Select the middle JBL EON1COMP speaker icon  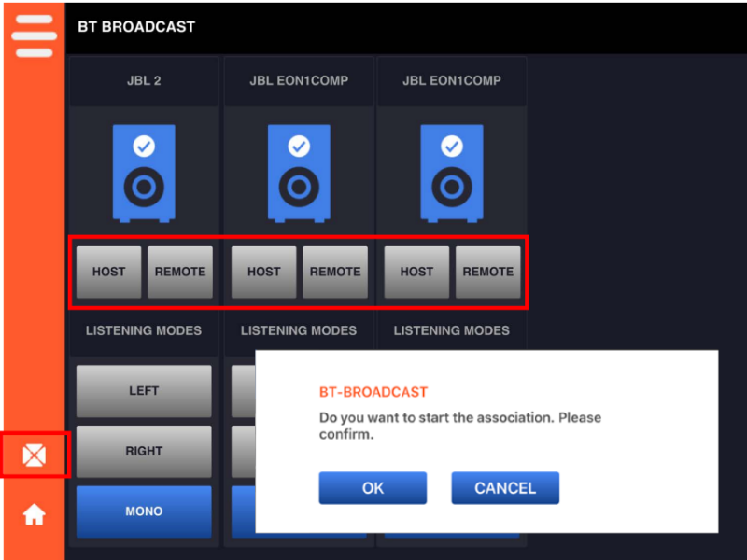tap(299, 174)
